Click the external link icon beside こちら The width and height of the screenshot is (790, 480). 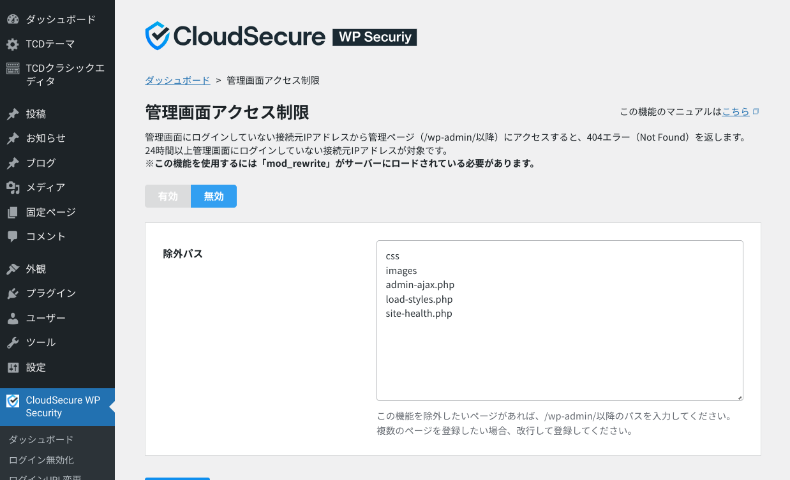click(x=756, y=111)
